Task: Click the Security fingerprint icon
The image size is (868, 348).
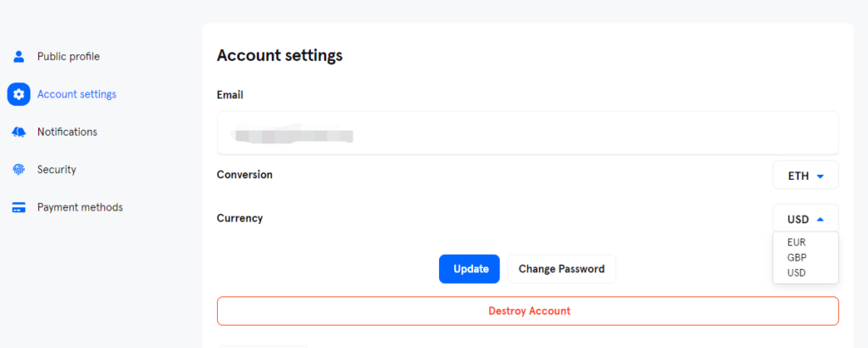Action: click(19, 170)
